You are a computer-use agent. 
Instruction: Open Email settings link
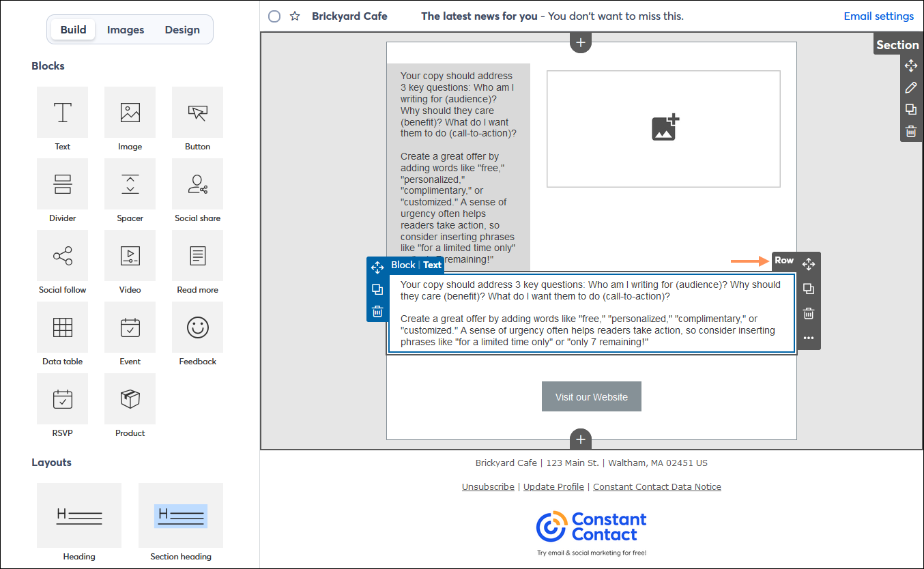pyautogui.click(x=878, y=16)
